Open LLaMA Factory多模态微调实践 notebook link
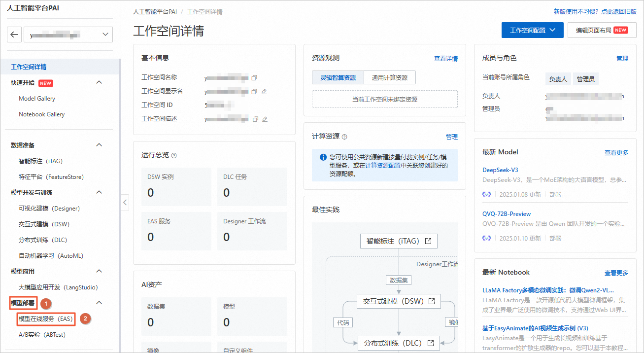The width and height of the screenshot is (644, 353). (x=548, y=290)
